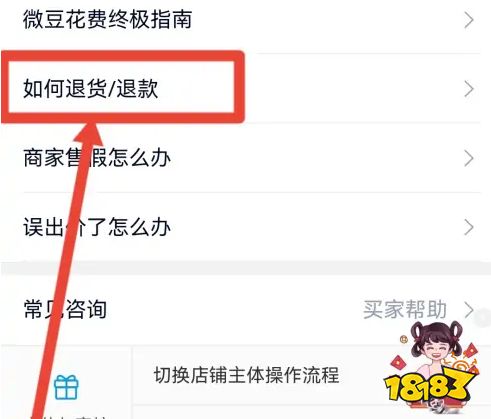Tap the grey circle button at right edge
The image size is (491, 419).
483,317
